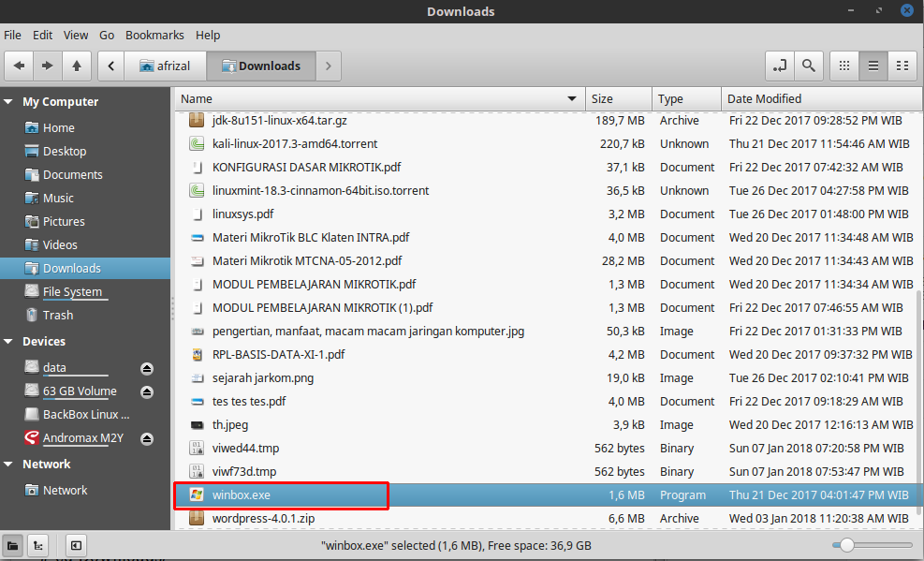Open BackBox Linux device in the sidebar
Screen dimensions: 924x561
click(x=85, y=415)
